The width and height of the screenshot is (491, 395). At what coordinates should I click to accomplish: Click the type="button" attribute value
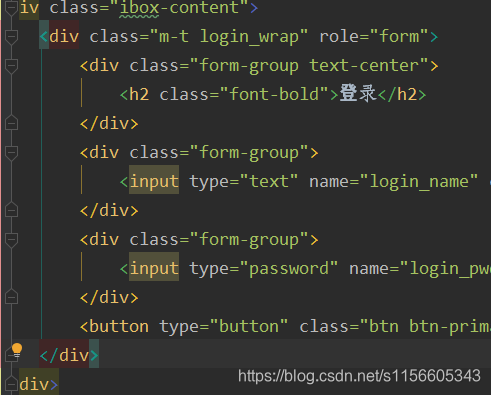coord(249,326)
